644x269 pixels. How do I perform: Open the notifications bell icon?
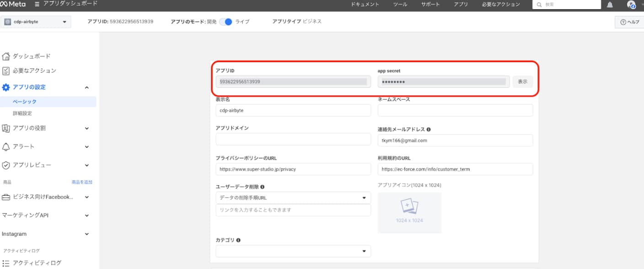pos(610,5)
